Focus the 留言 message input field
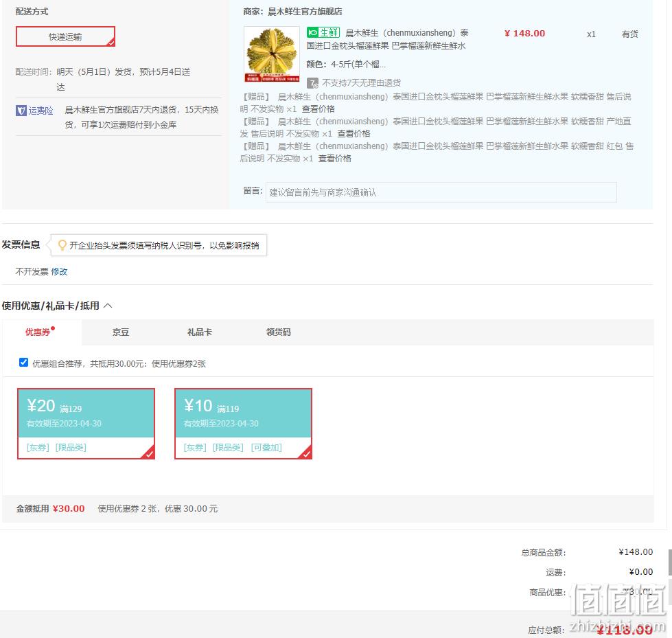Viewport: 672px width, 638px height. (441, 192)
